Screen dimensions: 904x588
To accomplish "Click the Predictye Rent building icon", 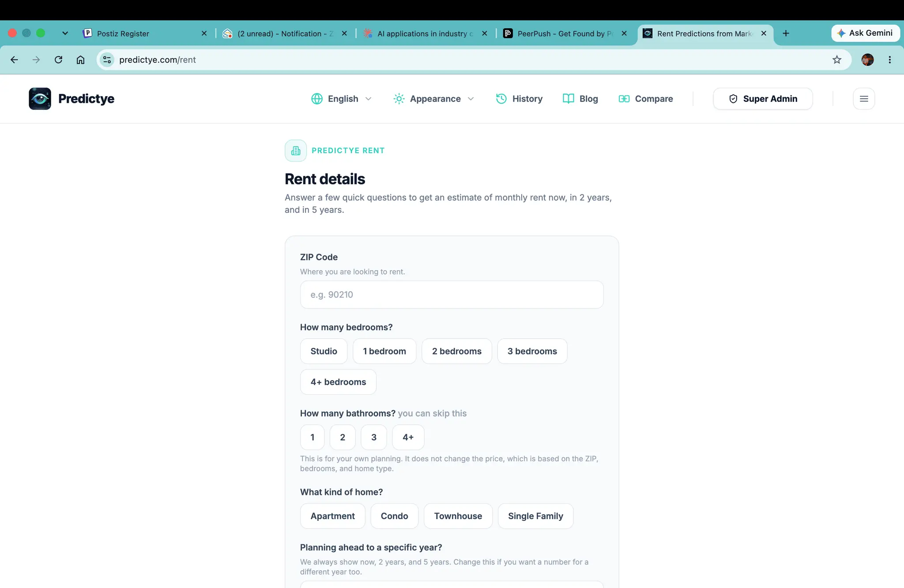I will (x=296, y=151).
